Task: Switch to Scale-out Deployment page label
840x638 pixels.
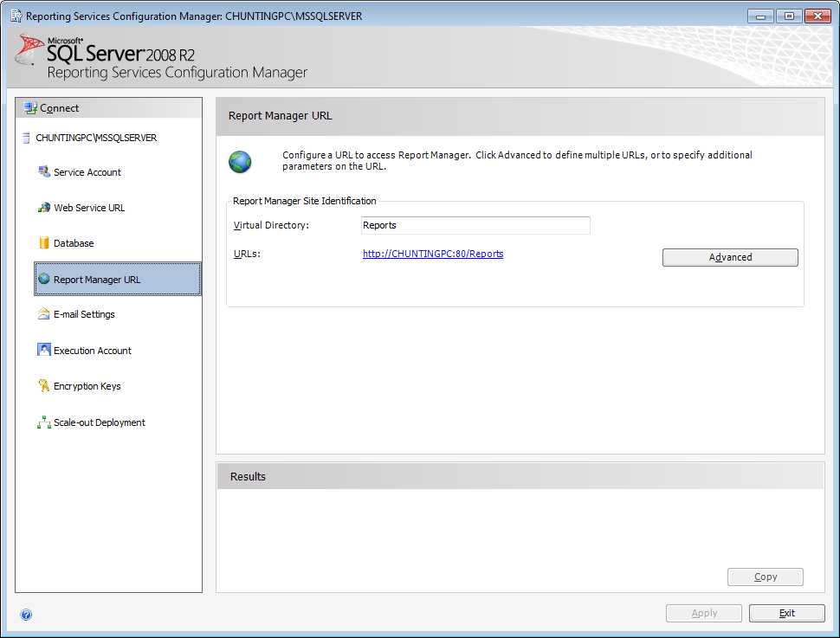Action: (x=100, y=422)
